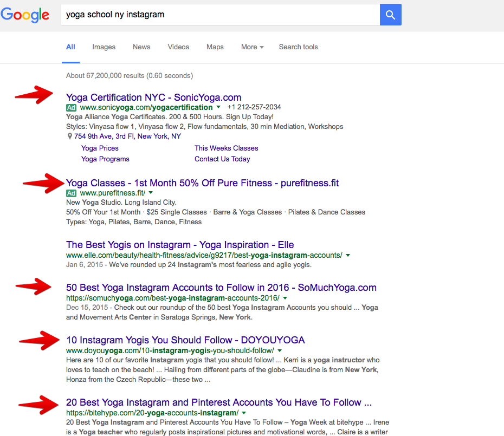Click the About 67,200,000 results text
The width and height of the screenshot is (504, 436).
[130, 75]
